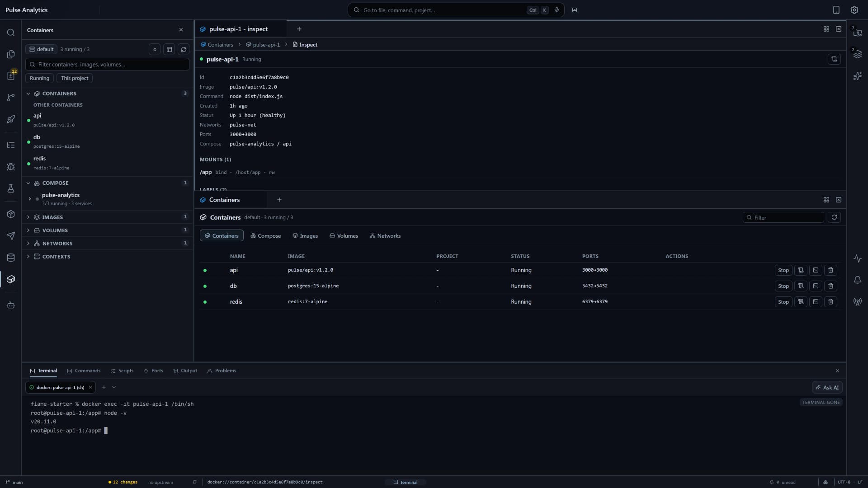Viewport: 868px width, 488px height.
Task: Click the layers icon in right sidebar
Action: coord(858,54)
